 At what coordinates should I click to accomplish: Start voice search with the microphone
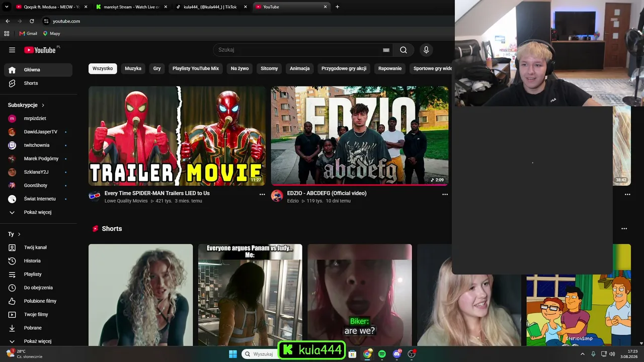coord(426,50)
